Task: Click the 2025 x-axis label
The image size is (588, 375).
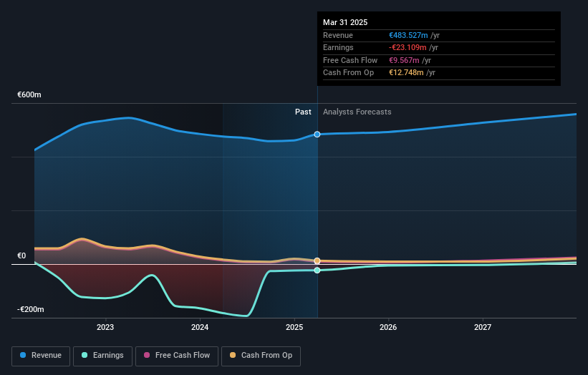Action: (294, 327)
